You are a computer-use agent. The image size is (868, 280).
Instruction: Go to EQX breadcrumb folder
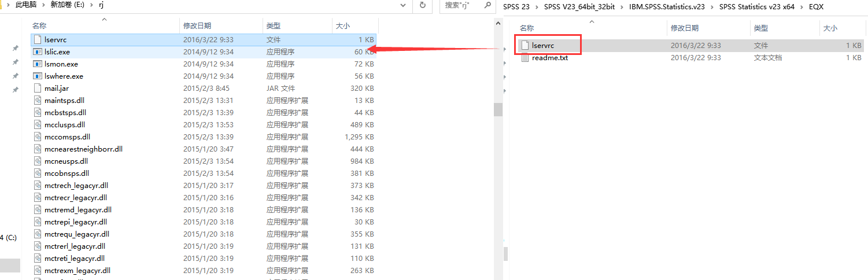tap(815, 7)
